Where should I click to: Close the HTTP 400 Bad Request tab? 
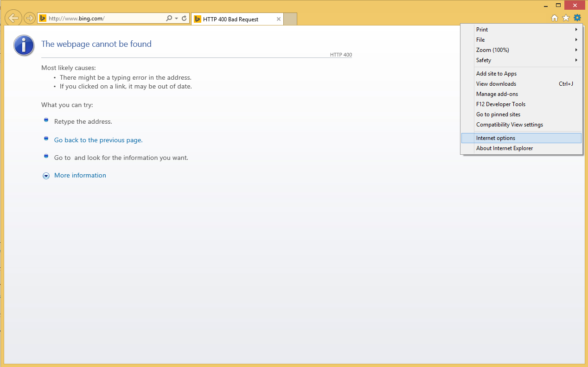[279, 19]
